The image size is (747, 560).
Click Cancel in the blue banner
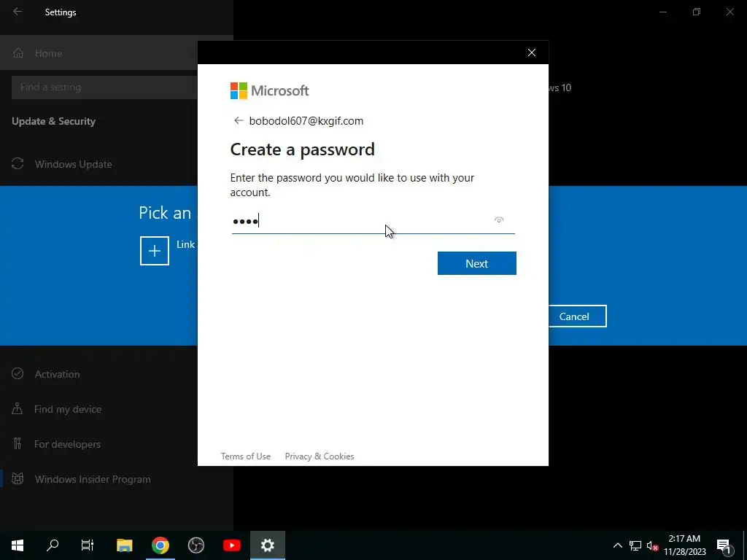[574, 316]
